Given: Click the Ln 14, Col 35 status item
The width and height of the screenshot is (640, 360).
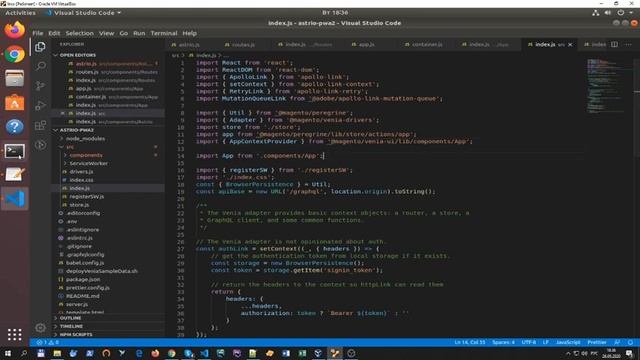Looking at the screenshot, I should pyautogui.click(x=470, y=342).
